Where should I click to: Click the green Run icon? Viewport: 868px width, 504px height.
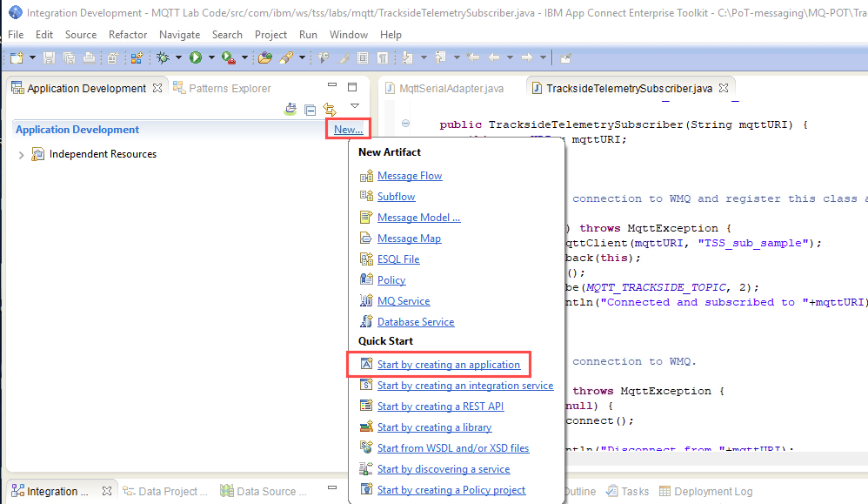(x=196, y=57)
